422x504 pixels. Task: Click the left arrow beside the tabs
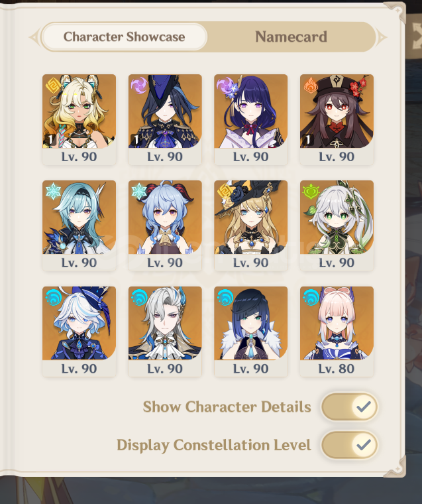tap(34, 37)
